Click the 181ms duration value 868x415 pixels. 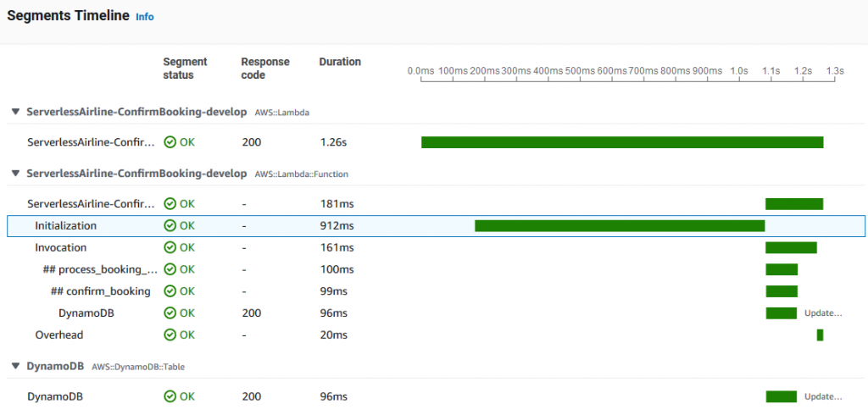(x=337, y=203)
